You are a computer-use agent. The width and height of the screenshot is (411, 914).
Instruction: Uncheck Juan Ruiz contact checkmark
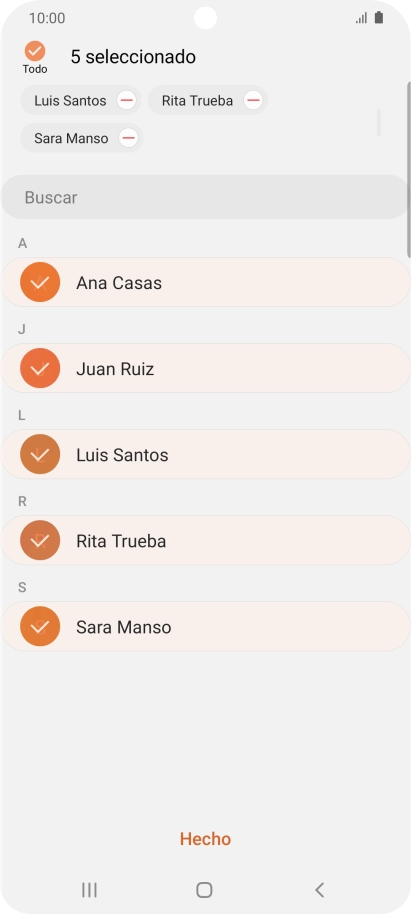[x=40, y=368]
